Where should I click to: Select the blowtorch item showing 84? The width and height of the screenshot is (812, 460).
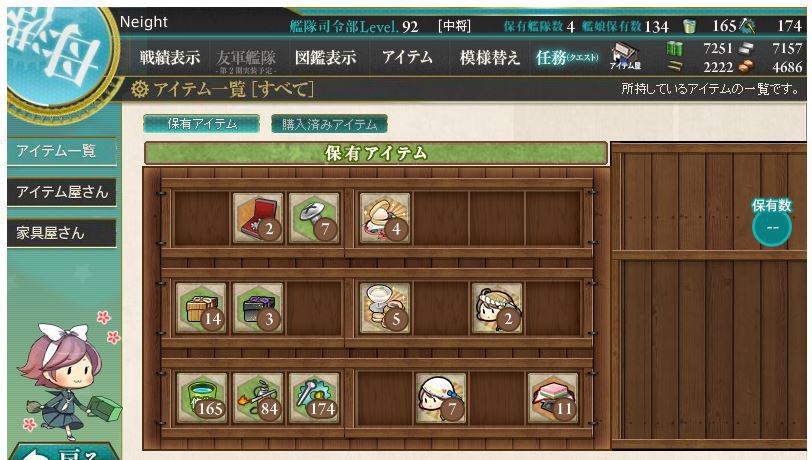tap(258, 398)
